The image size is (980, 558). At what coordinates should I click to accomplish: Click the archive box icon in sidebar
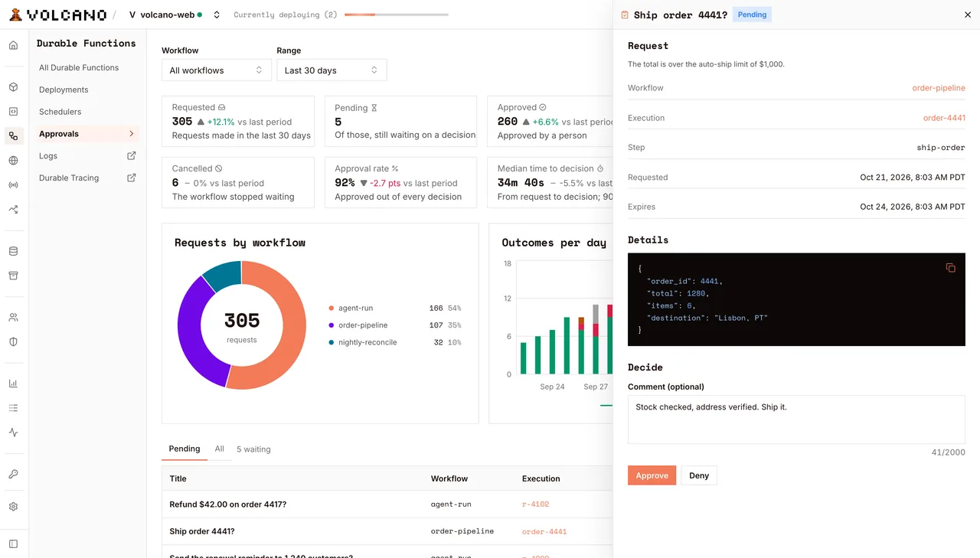coord(13,276)
